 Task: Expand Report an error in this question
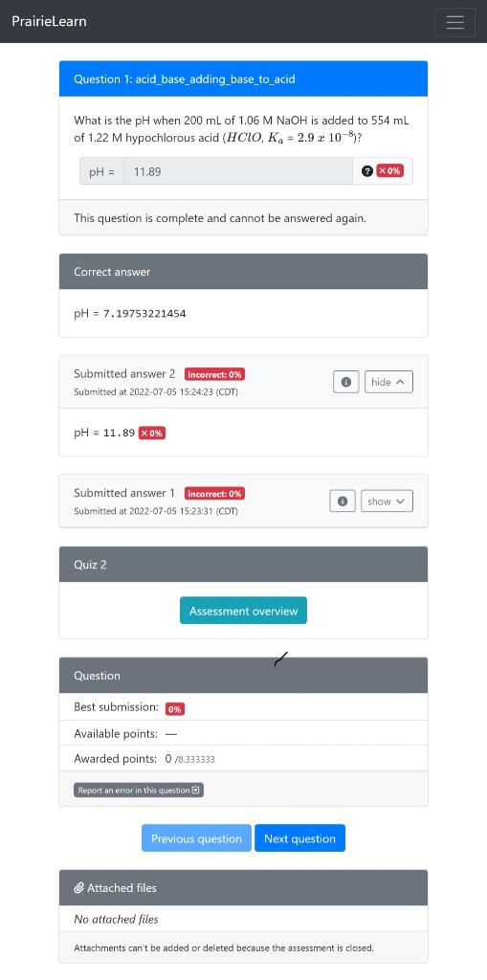[139, 791]
